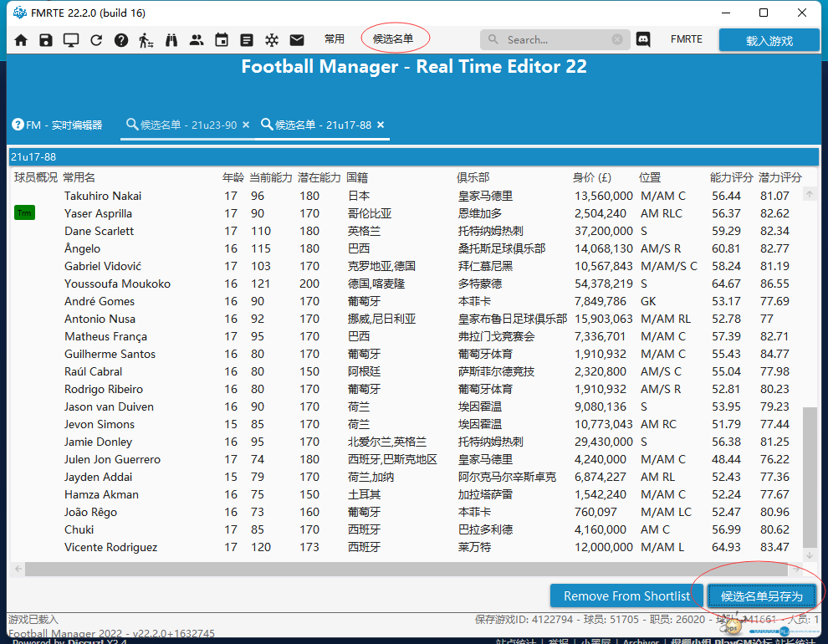Click the green Trn badge beside Yaser Asprilla
Image resolution: width=828 pixels, height=644 pixels.
pyautogui.click(x=24, y=213)
